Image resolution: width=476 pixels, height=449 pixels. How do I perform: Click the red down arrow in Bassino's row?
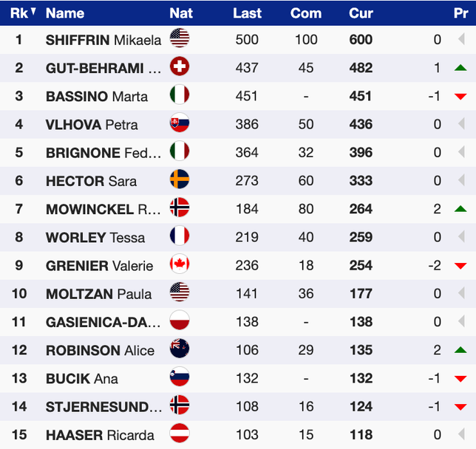(460, 96)
